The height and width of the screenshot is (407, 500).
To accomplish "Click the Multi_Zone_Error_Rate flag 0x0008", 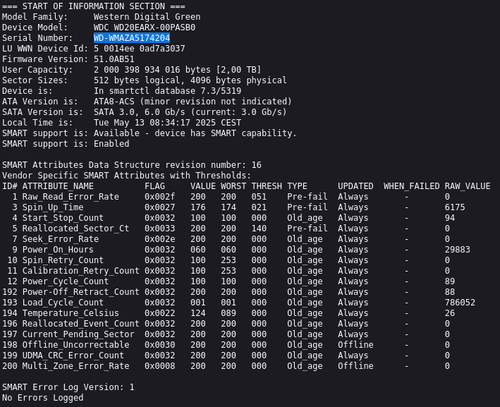I will (x=160, y=366).
